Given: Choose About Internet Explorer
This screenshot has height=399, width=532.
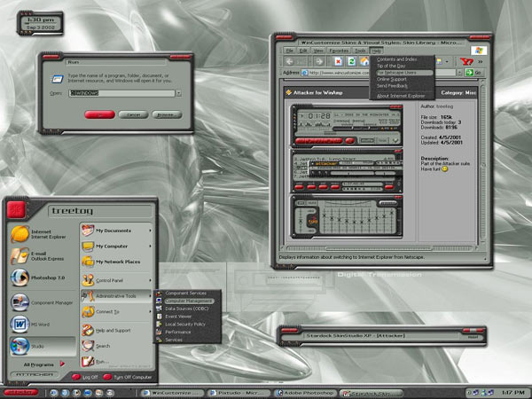Looking at the screenshot, I should pyautogui.click(x=402, y=96).
